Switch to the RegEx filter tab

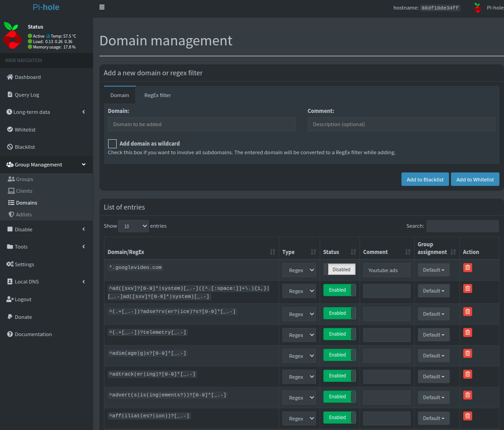pos(158,95)
